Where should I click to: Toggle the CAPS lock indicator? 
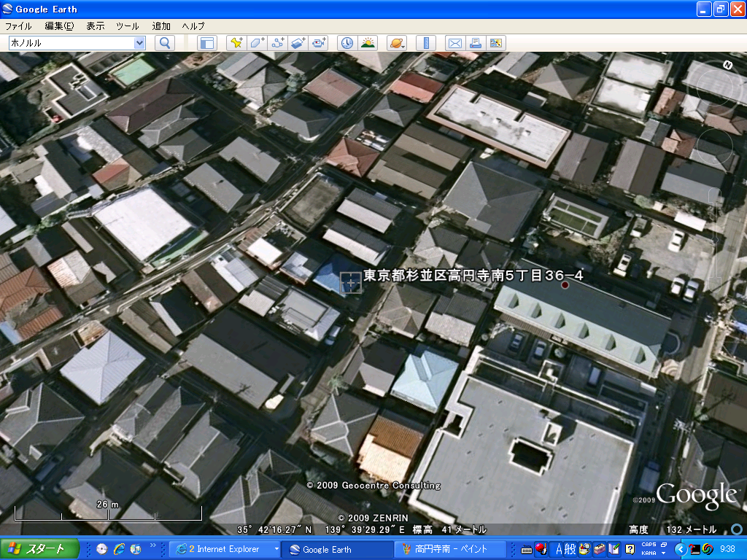coord(649,545)
